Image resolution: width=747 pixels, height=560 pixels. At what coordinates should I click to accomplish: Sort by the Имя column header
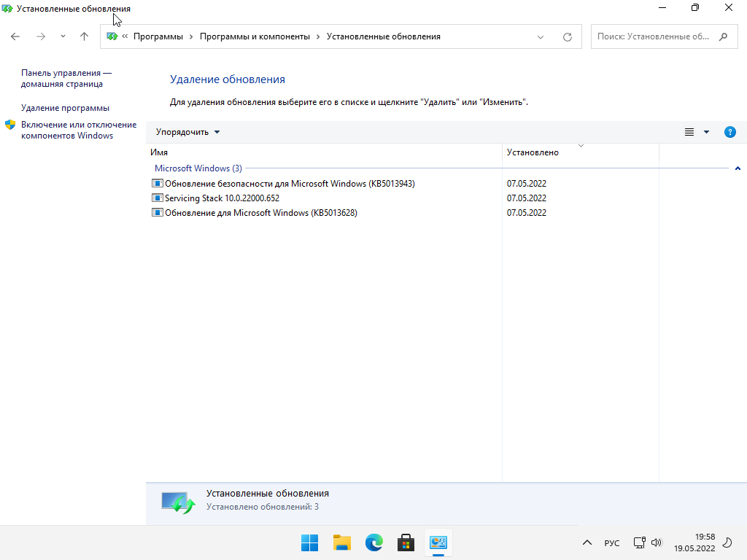pyautogui.click(x=160, y=152)
